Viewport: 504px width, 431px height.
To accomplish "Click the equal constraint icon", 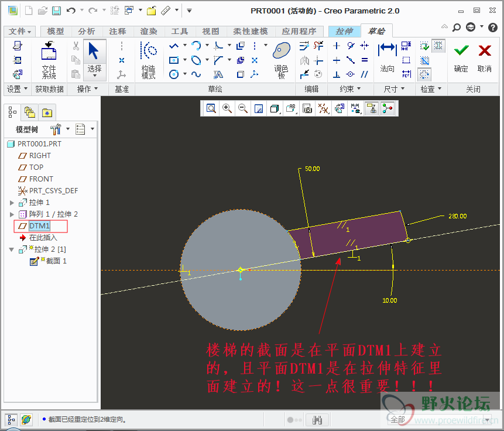I will 365,60.
